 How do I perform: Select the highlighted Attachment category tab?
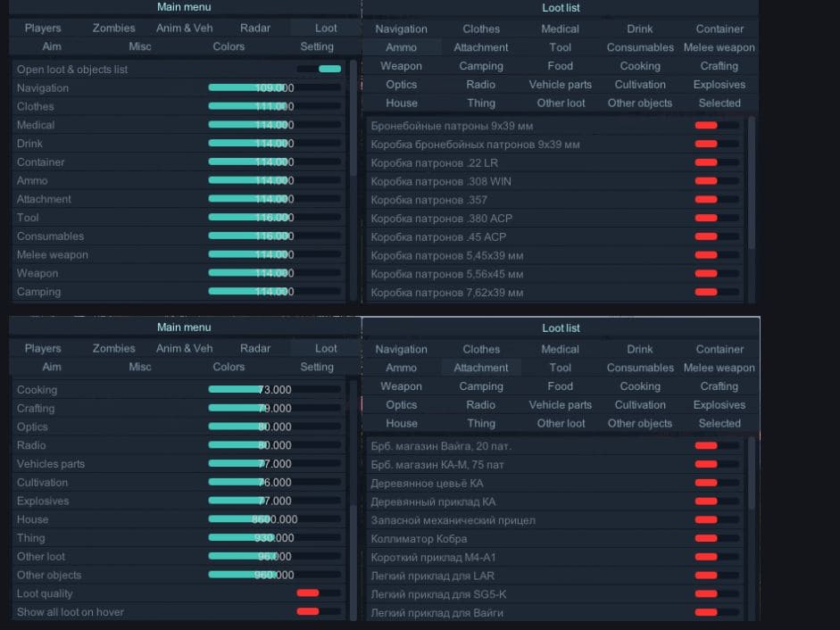point(481,368)
